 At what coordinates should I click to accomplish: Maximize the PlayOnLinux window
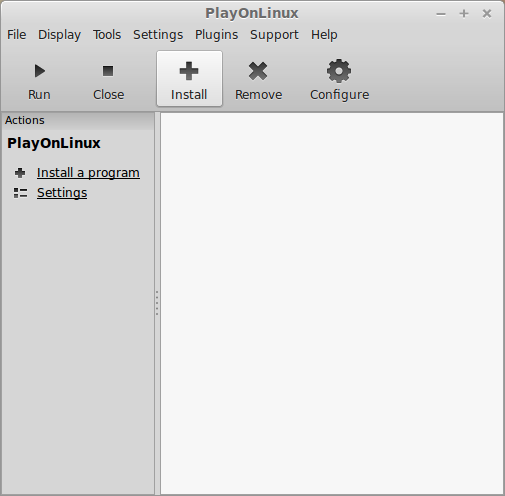click(x=464, y=14)
